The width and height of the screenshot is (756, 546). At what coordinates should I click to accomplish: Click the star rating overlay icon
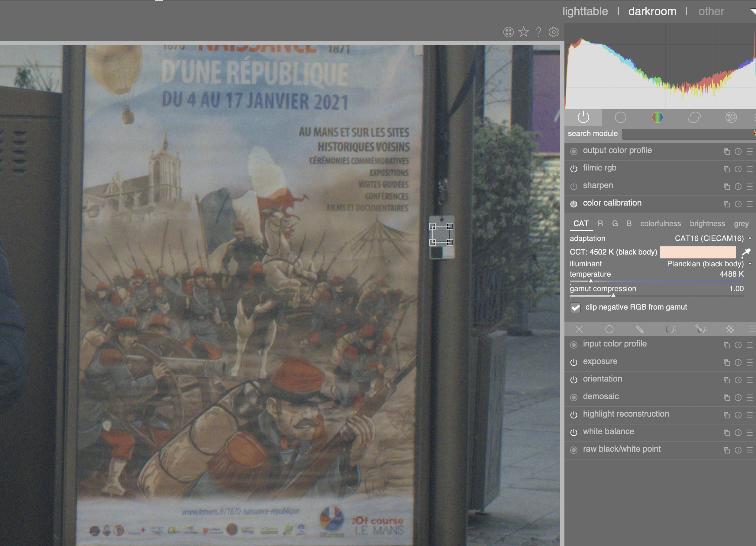click(524, 32)
